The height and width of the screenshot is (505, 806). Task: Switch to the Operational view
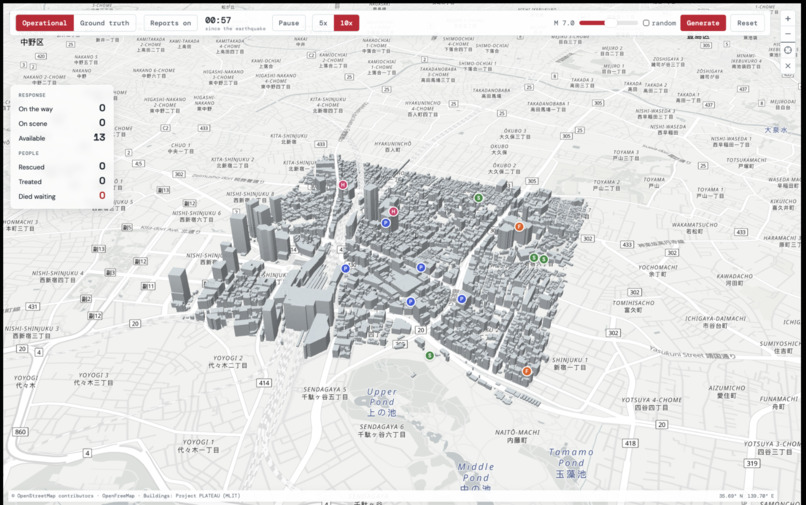(45, 23)
